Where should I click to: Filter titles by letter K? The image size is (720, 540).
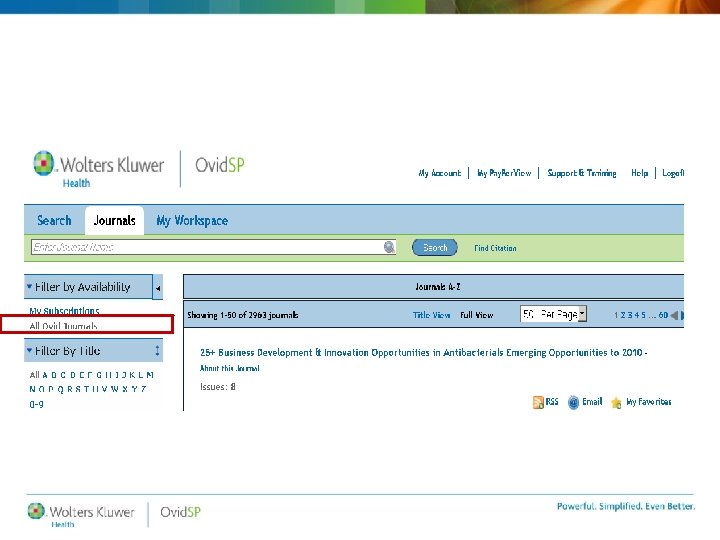[132, 375]
